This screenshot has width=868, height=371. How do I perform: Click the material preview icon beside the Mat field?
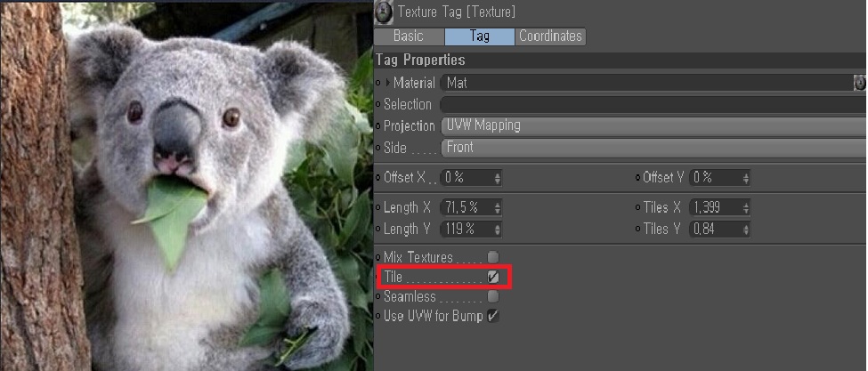pyautogui.click(x=860, y=83)
